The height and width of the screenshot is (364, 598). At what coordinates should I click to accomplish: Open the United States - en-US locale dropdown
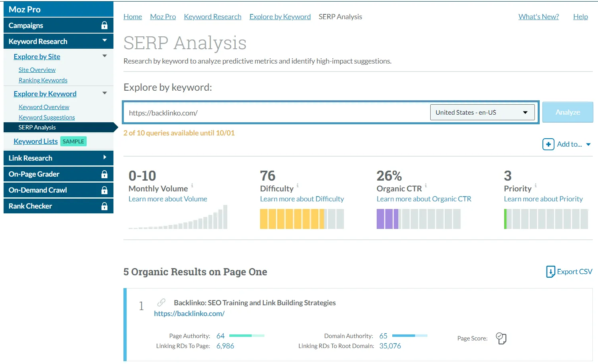click(x=482, y=113)
